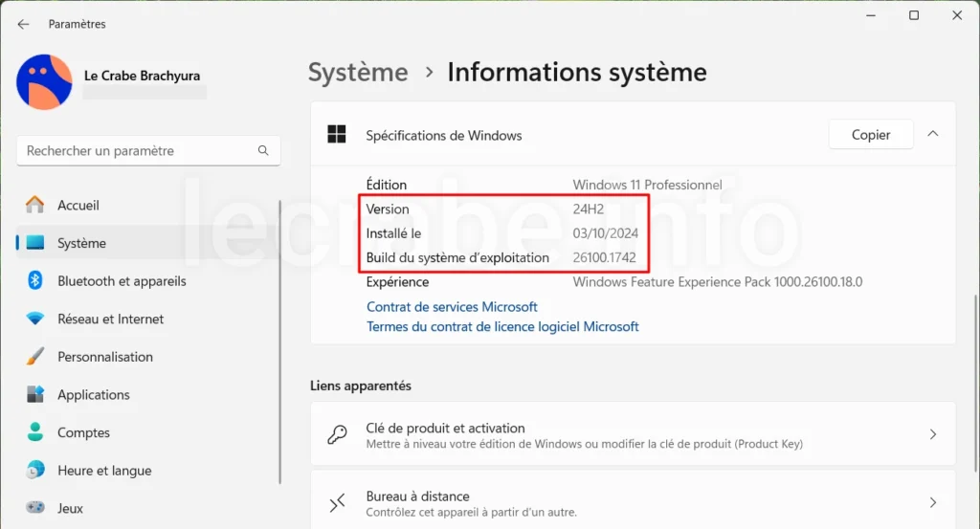Open Contrat de services Microsoft link
Viewport: 980px width, 529px height.
coord(452,307)
